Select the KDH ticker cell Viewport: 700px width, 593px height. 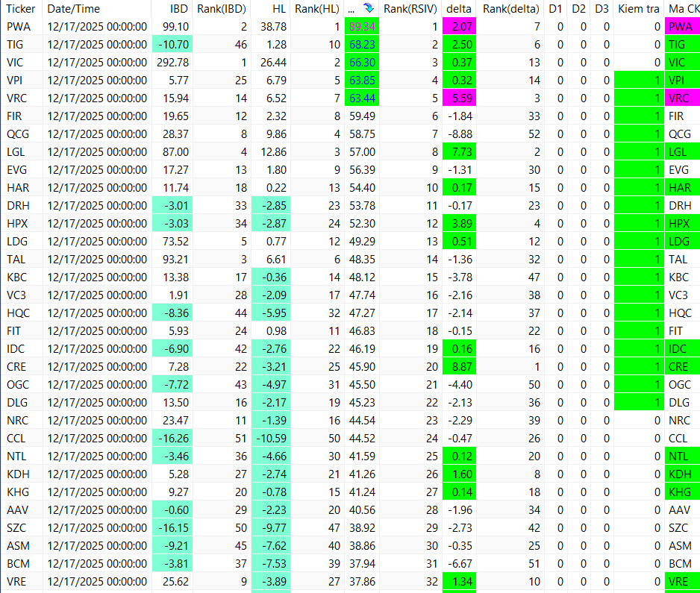(x=22, y=474)
